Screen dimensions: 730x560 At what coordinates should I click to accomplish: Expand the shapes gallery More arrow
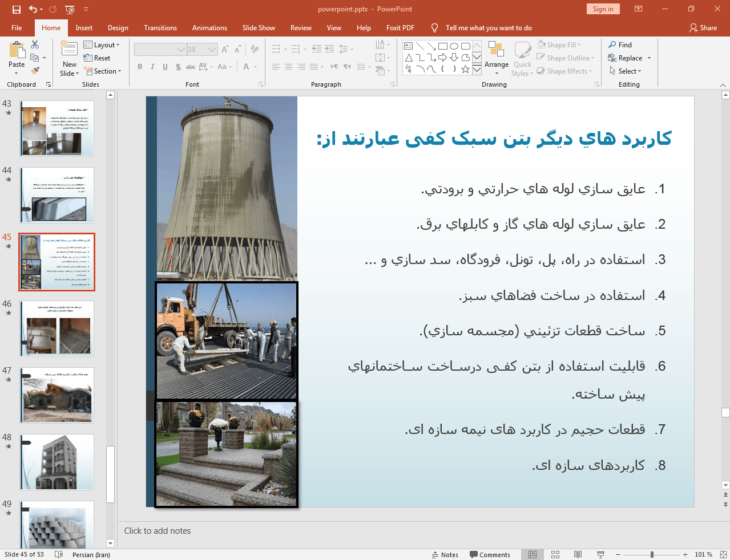click(x=477, y=70)
